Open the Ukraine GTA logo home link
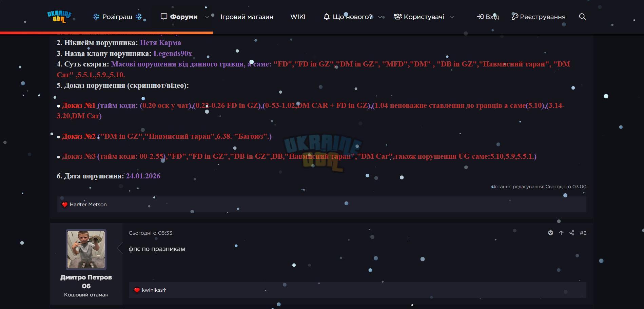This screenshot has height=309, width=644. (x=59, y=16)
